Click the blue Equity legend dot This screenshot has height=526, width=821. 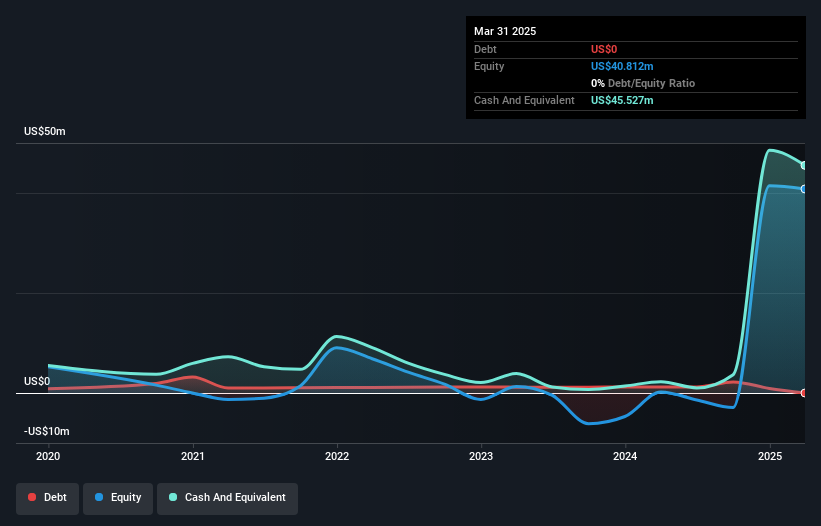(x=99, y=497)
